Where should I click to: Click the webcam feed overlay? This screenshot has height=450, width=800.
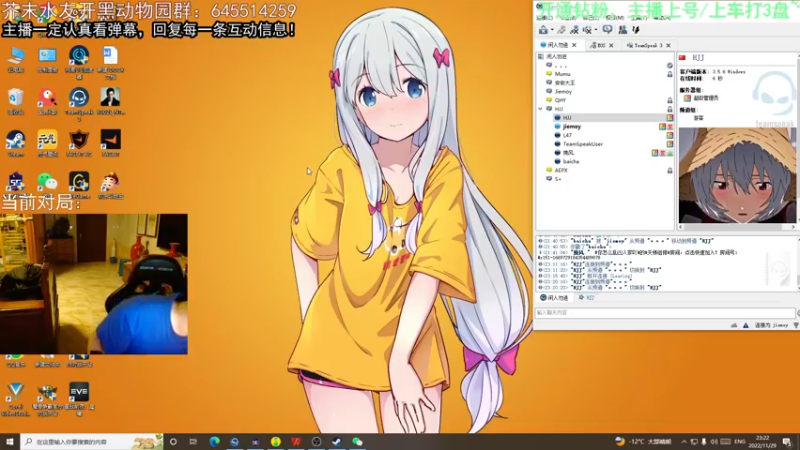[x=94, y=284]
